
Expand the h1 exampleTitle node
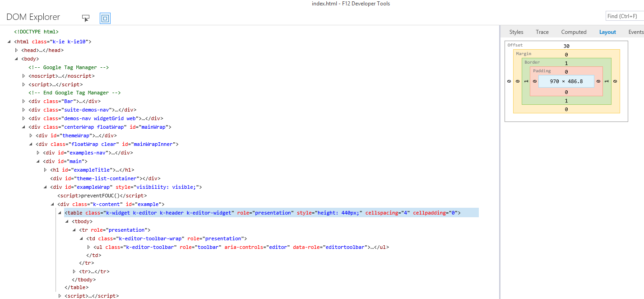point(46,170)
